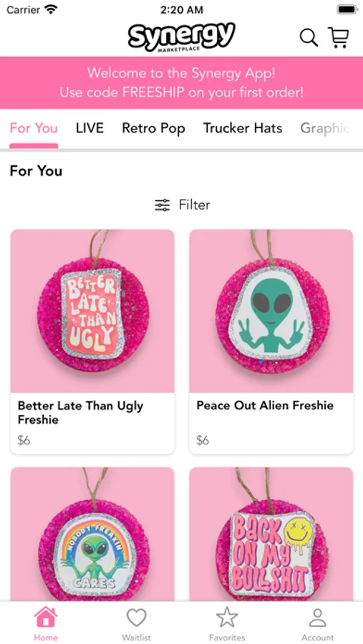Image resolution: width=363 pixels, height=644 pixels.
Task: Tap the Filter sliders icon
Action: point(162,205)
